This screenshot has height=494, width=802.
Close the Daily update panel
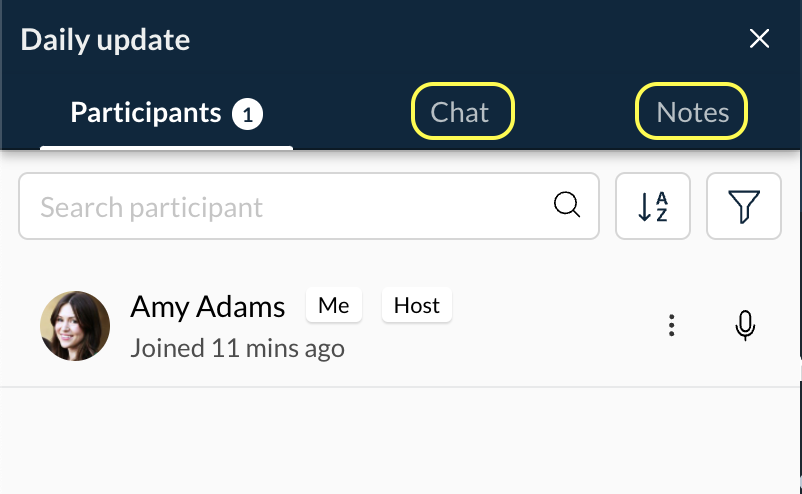click(759, 39)
